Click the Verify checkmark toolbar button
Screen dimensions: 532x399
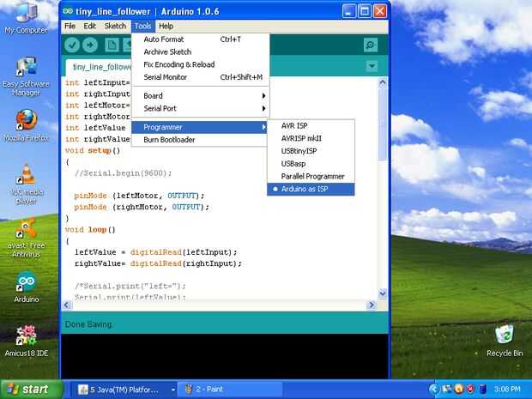72,45
